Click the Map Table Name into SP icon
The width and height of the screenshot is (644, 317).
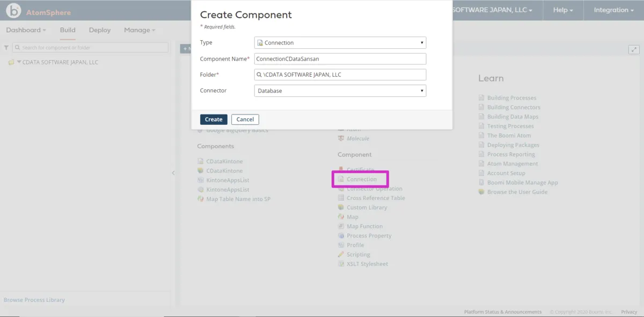pyautogui.click(x=201, y=199)
